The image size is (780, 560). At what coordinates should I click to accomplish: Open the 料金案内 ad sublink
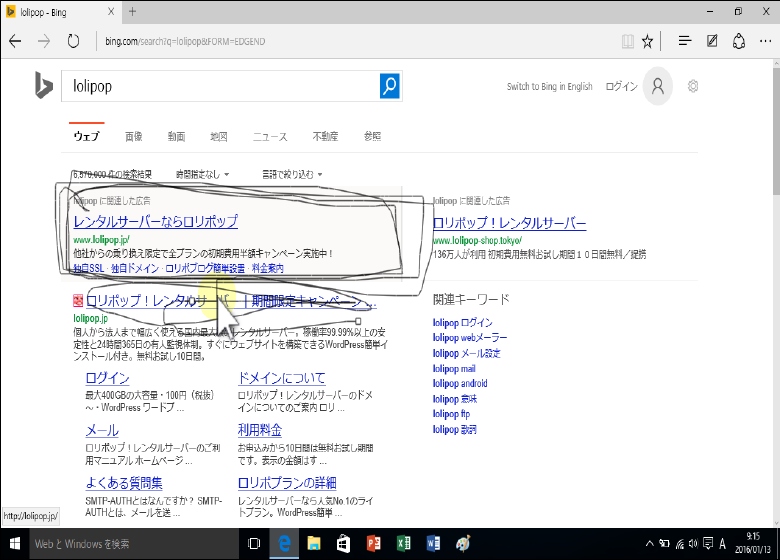tap(268, 268)
